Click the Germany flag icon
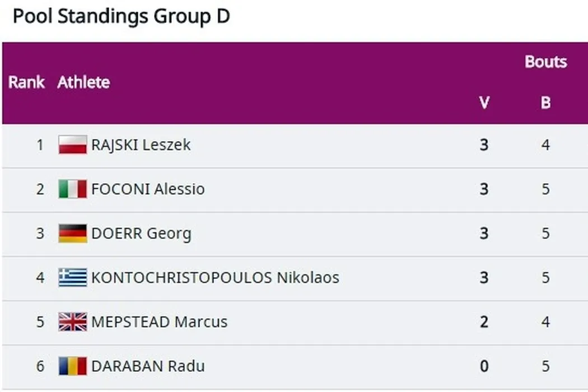Image resolution: width=588 pixels, height=392 pixels. tap(73, 234)
